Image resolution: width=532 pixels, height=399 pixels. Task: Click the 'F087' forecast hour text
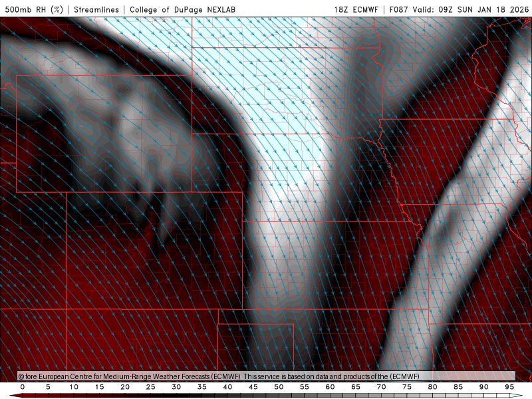tap(399, 9)
